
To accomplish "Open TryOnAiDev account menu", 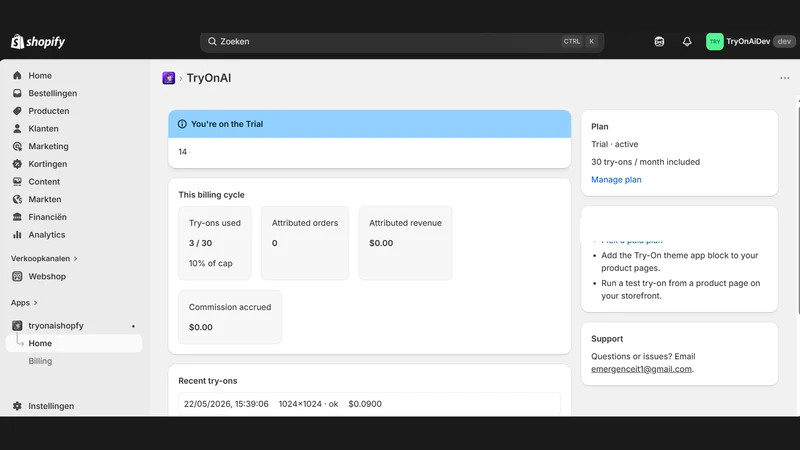I will (750, 42).
